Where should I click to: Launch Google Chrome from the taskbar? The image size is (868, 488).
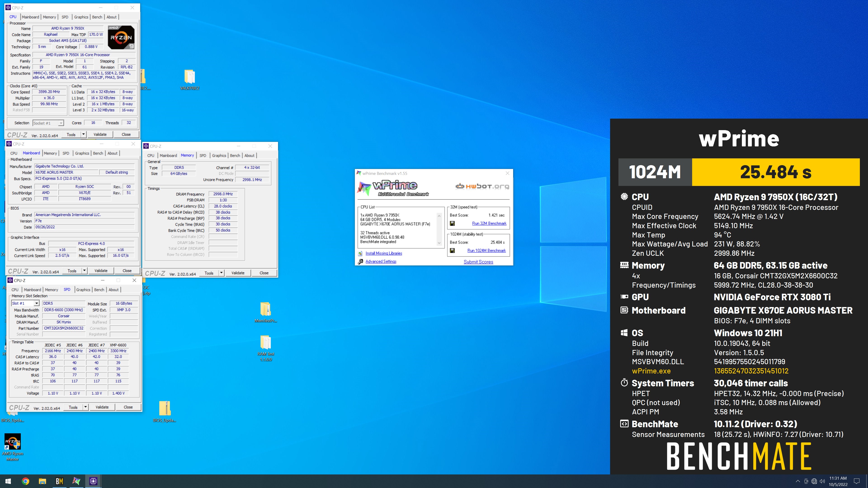pyautogui.click(x=25, y=481)
